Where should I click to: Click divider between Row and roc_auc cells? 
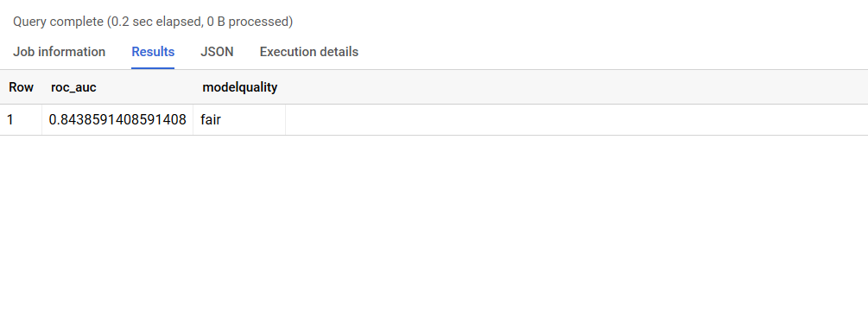(42, 119)
